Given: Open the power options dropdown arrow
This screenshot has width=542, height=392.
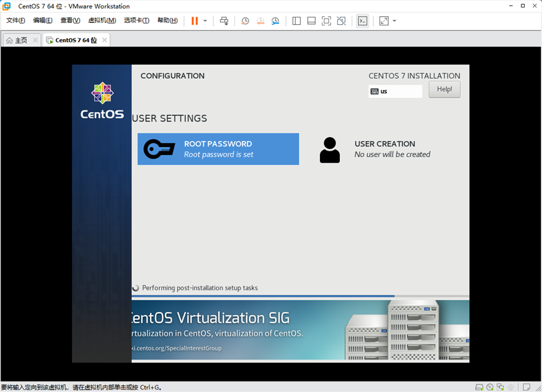Looking at the screenshot, I should (x=205, y=20).
